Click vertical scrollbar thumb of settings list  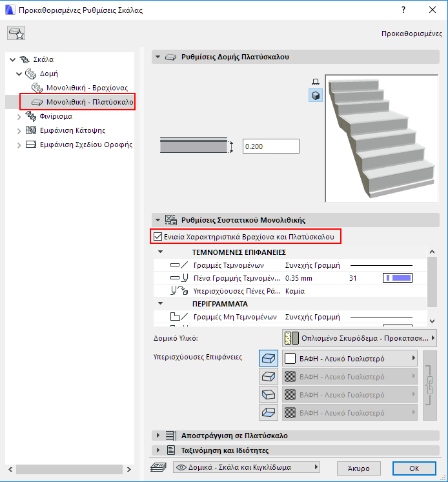[x=432, y=282]
